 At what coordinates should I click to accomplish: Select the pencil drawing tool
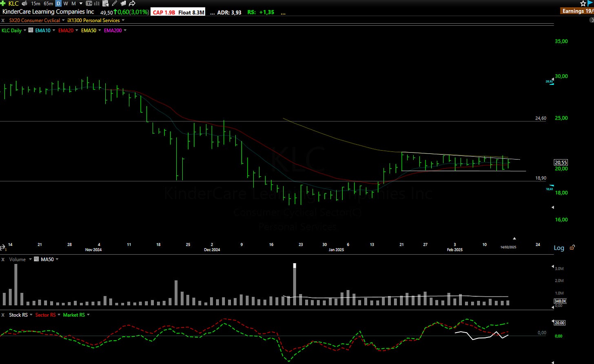point(115,3)
